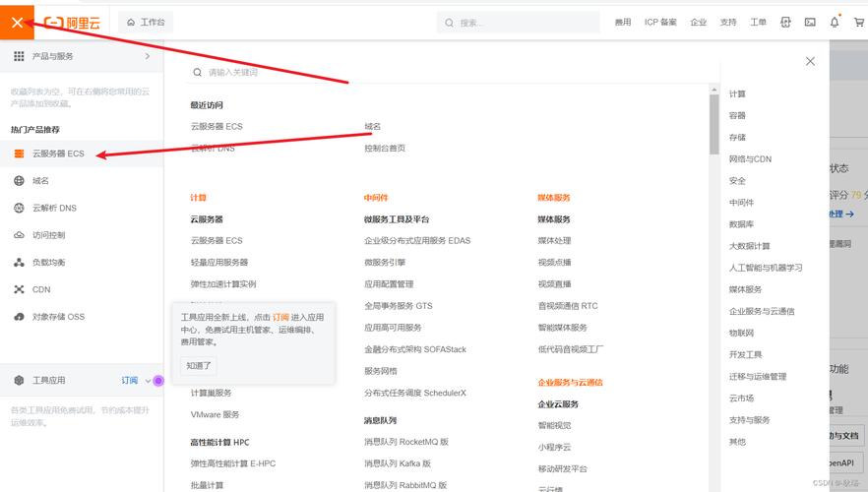868x492 pixels.
Task: Open 视频直播 product
Action: pyautogui.click(x=554, y=284)
